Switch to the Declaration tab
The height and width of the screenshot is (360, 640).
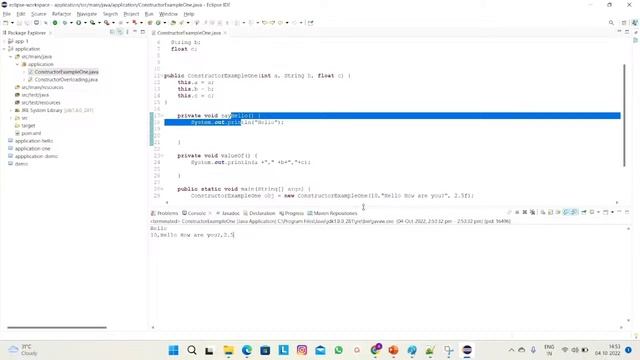tap(259, 213)
